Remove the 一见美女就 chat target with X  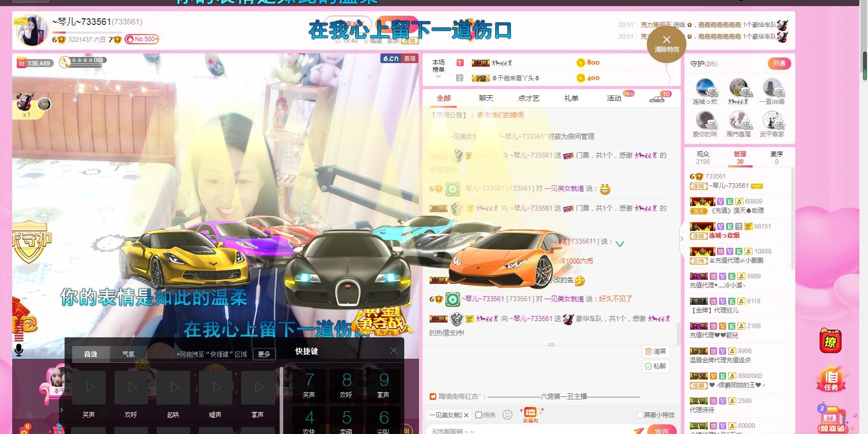[466, 415]
